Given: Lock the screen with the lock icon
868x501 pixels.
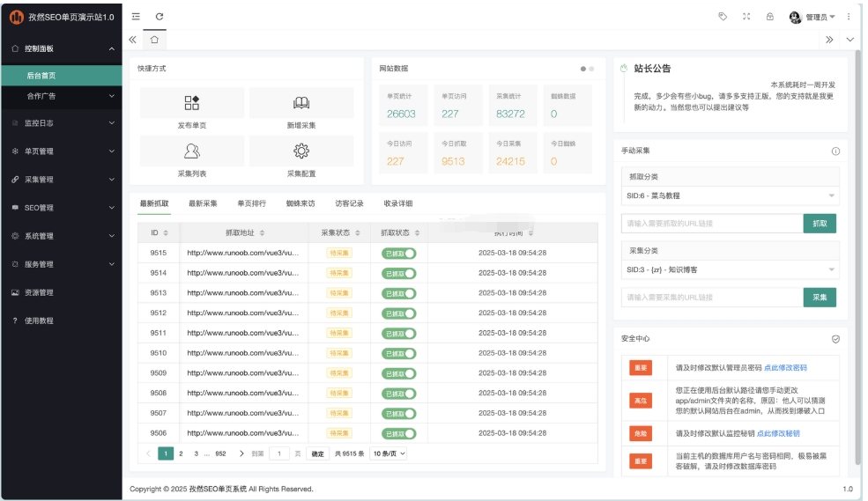Looking at the screenshot, I should 770,17.
